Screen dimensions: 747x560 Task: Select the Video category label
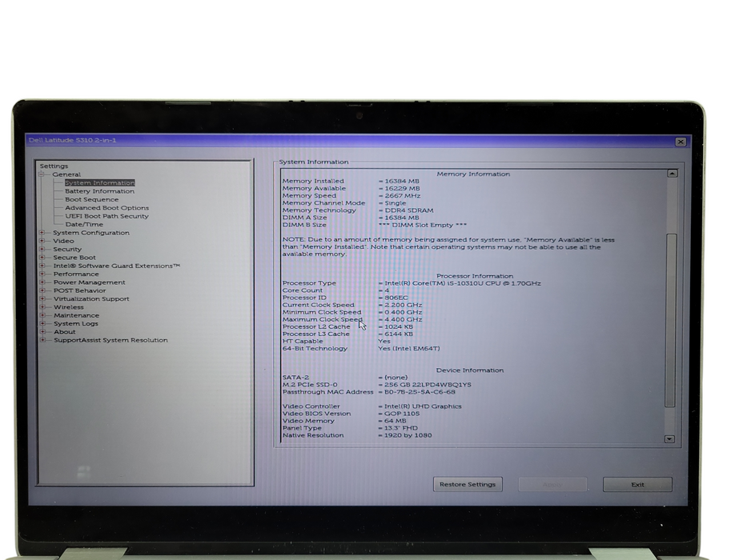[x=63, y=241]
